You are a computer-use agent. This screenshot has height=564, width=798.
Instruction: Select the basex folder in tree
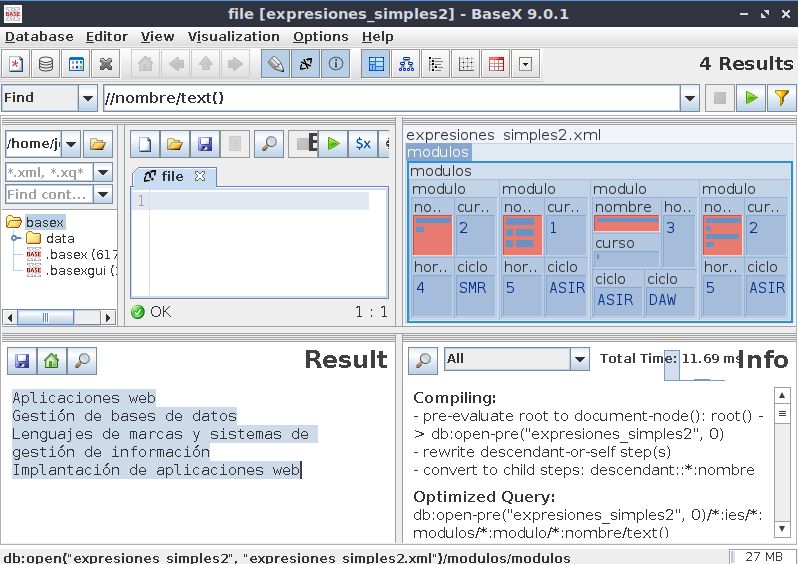pos(44,222)
